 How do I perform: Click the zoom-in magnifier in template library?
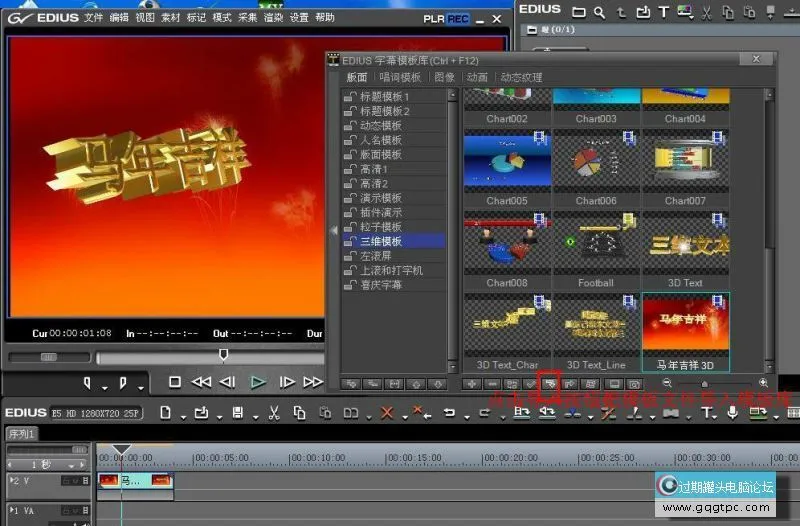tap(764, 383)
